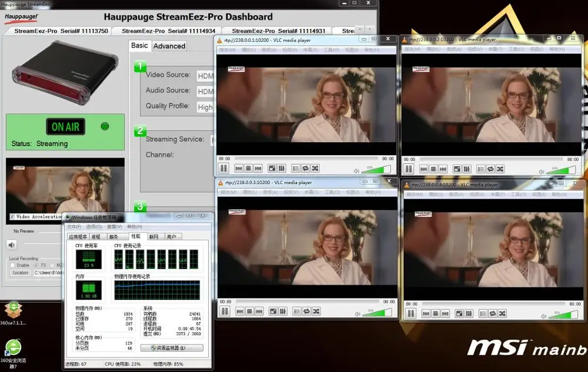The image size is (588, 372).
Task: Open extended settings in the 238.0.0.1 VLC window
Action: [282, 169]
